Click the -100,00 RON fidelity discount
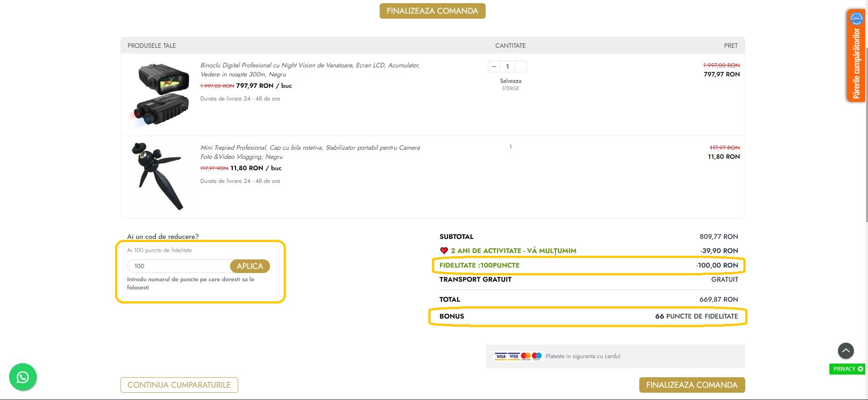Image resolution: width=868 pixels, height=400 pixels. click(717, 265)
